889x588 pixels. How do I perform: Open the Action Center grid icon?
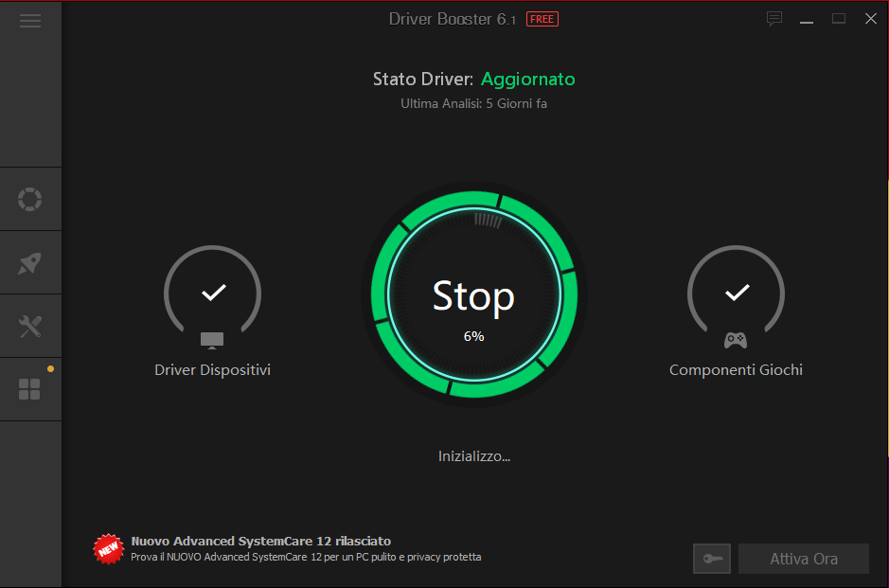point(29,389)
